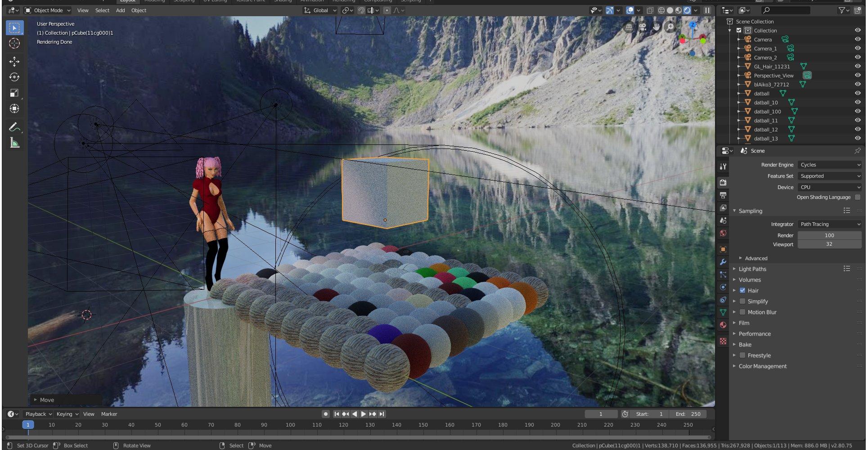This screenshot has height=450, width=868.
Task: Open the viewport Object menu
Action: (139, 10)
